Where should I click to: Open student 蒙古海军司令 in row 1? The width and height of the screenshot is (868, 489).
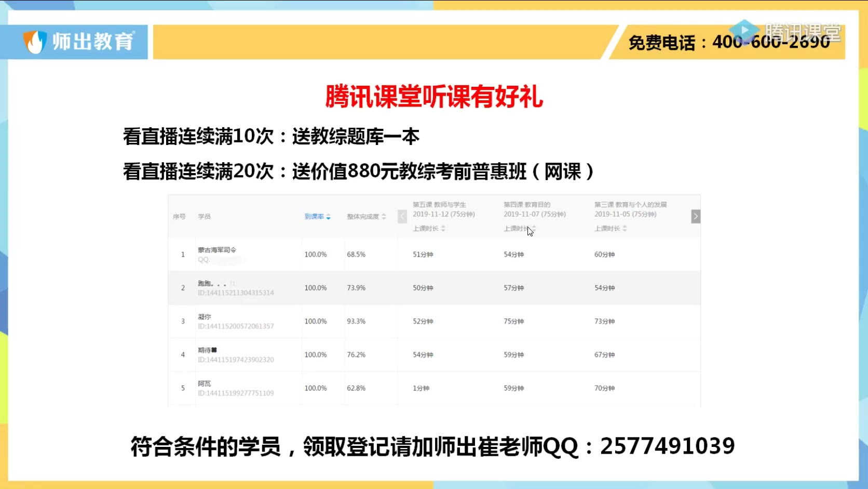[217, 250]
